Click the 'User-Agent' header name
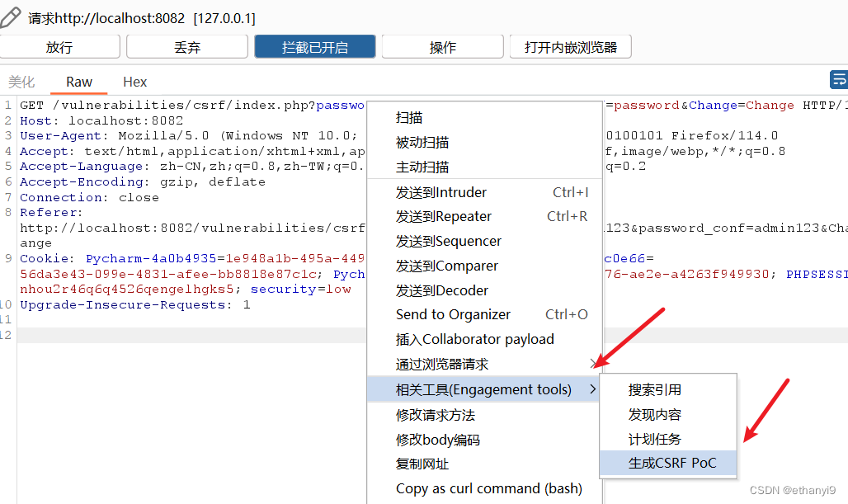This screenshot has height=504, width=848. click(60, 136)
